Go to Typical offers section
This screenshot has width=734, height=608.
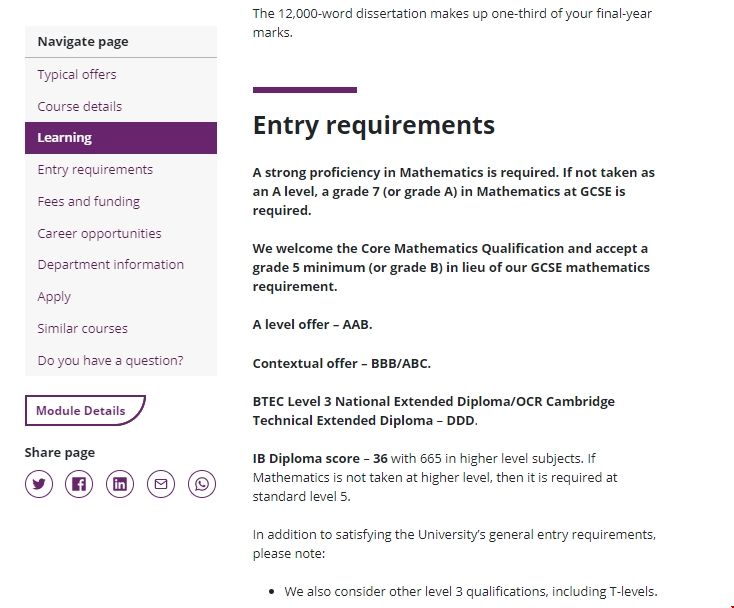point(77,74)
